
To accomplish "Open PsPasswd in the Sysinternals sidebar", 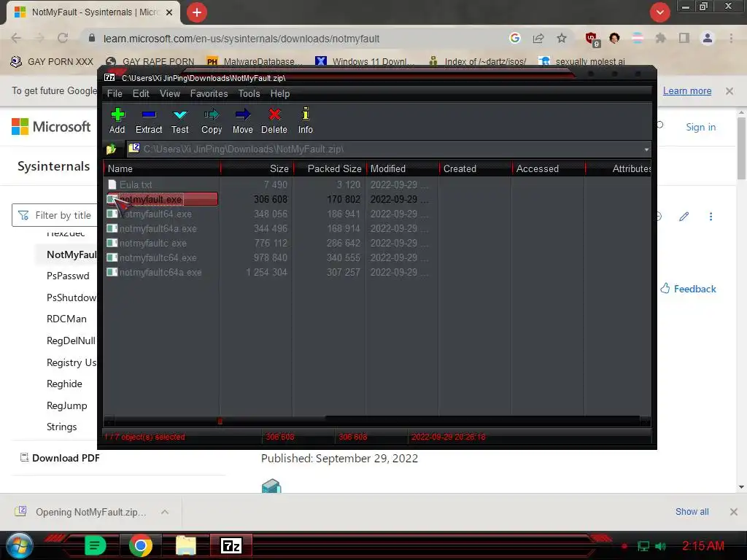I will pos(68,276).
